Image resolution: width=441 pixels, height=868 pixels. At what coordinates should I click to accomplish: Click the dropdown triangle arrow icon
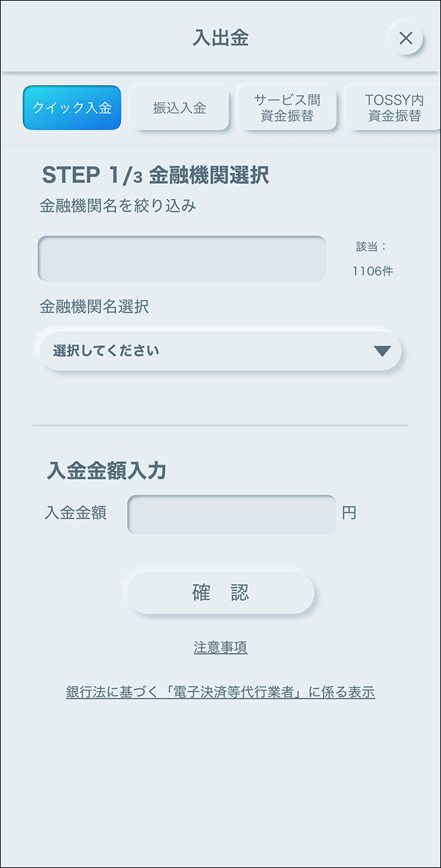tap(382, 351)
